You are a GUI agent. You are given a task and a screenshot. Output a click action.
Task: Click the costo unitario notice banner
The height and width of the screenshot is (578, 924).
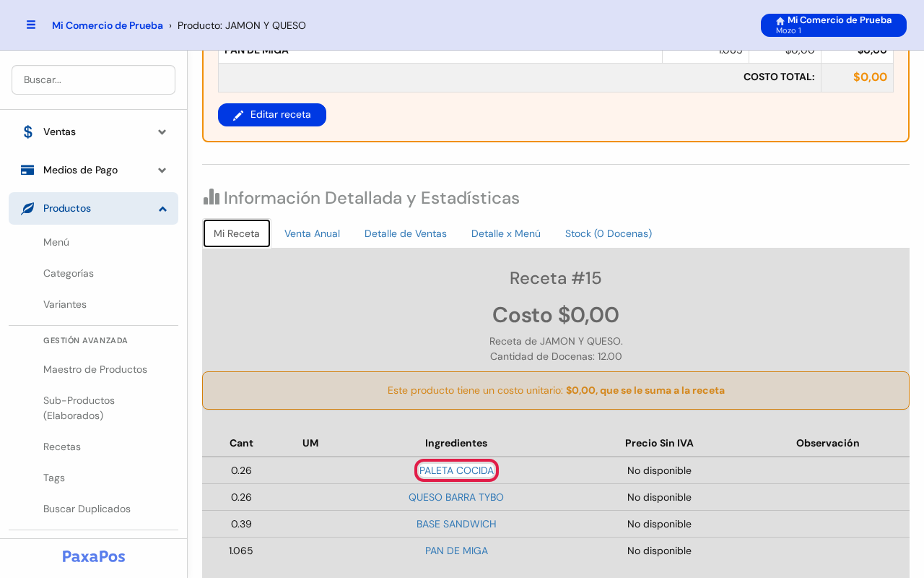pos(556,390)
